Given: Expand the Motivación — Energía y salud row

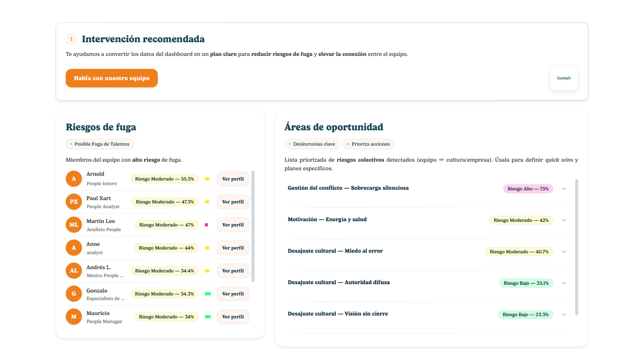Looking at the screenshot, I should [563, 220].
